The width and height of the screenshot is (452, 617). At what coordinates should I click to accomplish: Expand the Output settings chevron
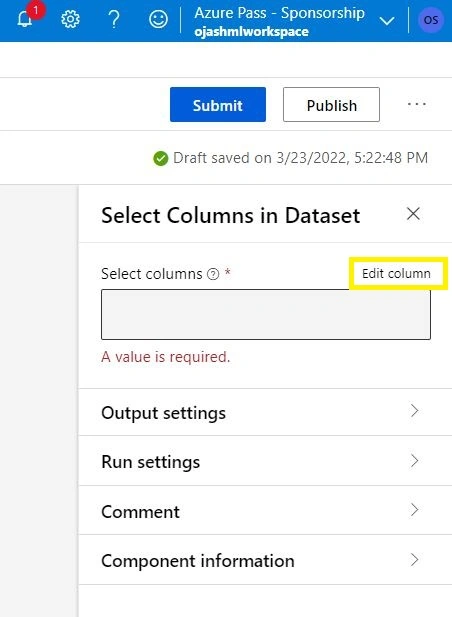(x=414, y=410)
